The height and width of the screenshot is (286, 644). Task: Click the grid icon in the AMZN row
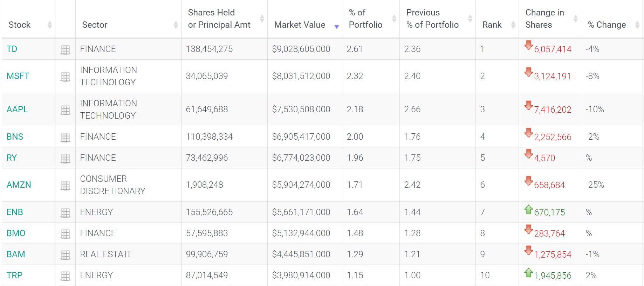click(65, 185)
